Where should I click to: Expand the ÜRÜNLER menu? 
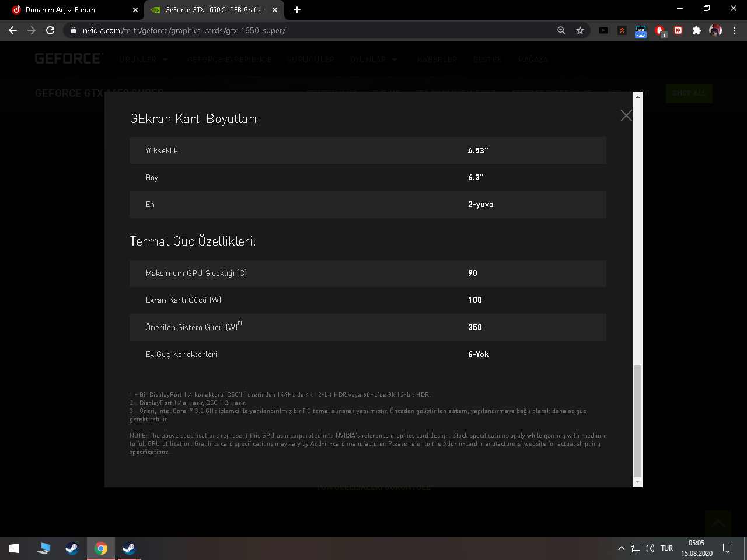pos(144,60)
